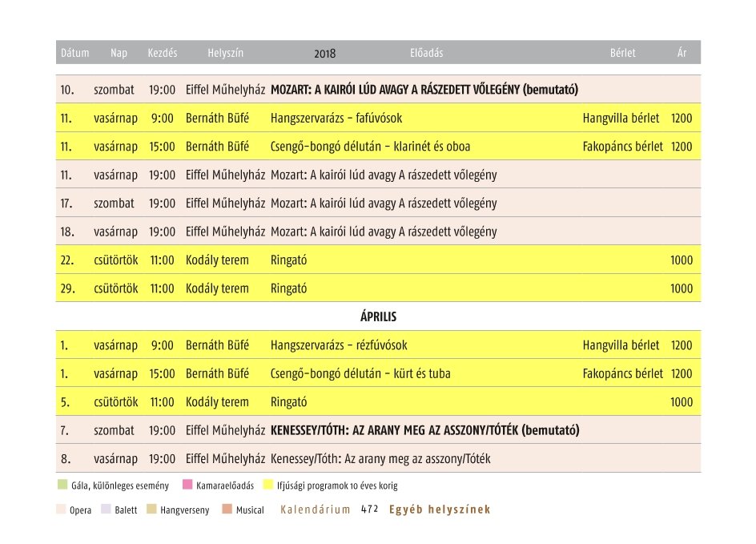Click the Kamaraelőadás legend label

pos(225,486)
